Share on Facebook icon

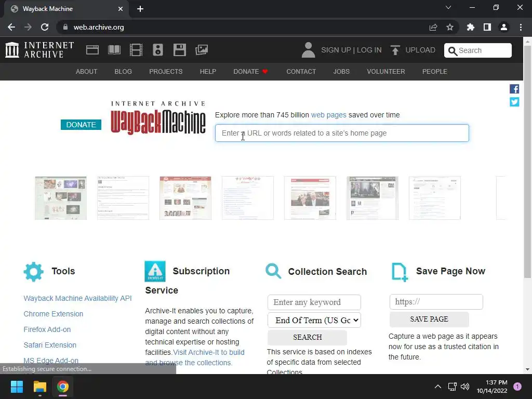click(514, 89)
